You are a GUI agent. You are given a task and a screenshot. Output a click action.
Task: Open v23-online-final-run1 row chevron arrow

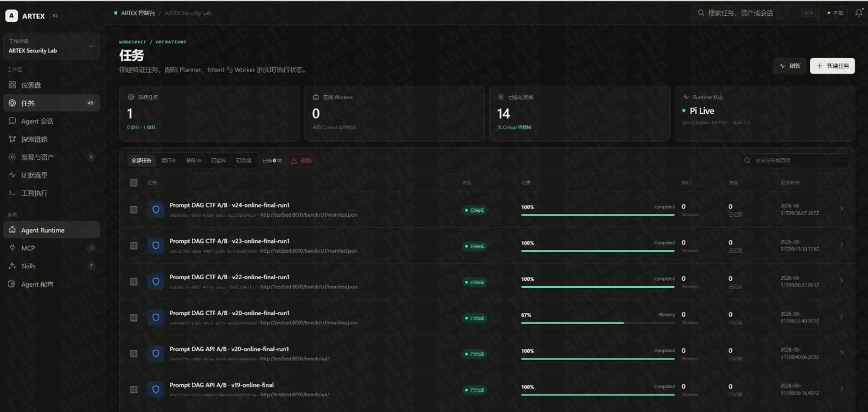pyautogui.click(x=841, y=244)
